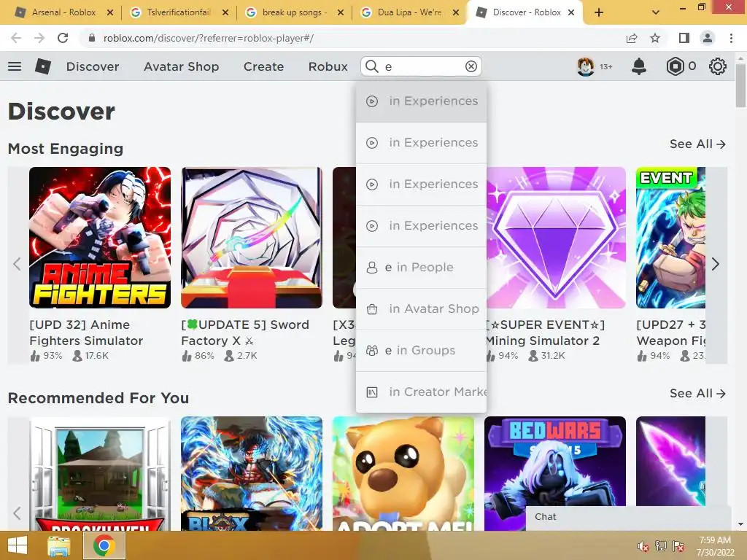The image size is (747, 560).
Task: Select 'e in People' suggestion
Action: (x=421, y=267)
